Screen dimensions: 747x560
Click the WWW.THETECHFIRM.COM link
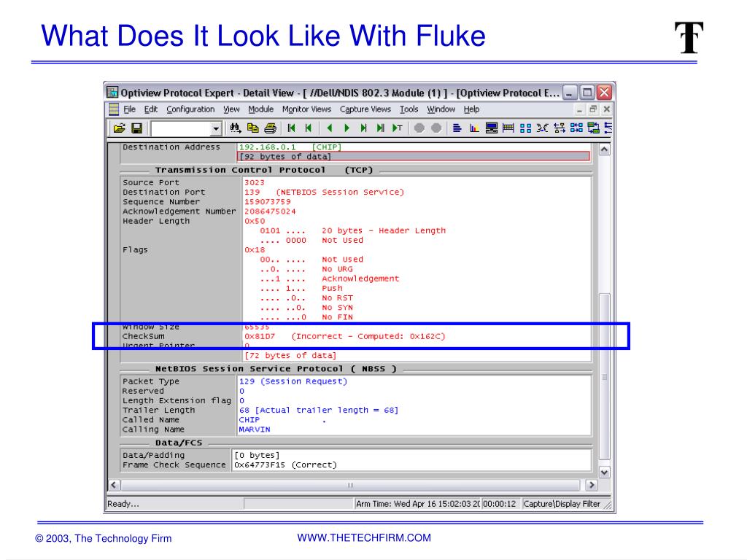[364, 537]
